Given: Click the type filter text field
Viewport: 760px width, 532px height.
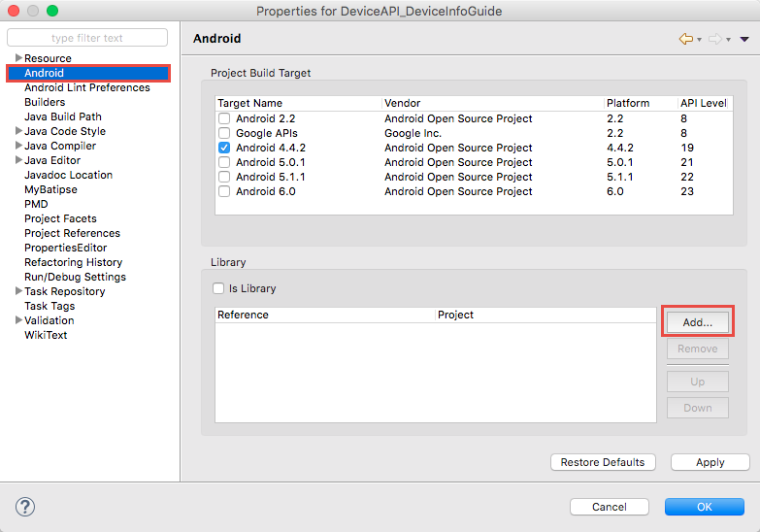Looking at the screenshot, I should [87, 38].
